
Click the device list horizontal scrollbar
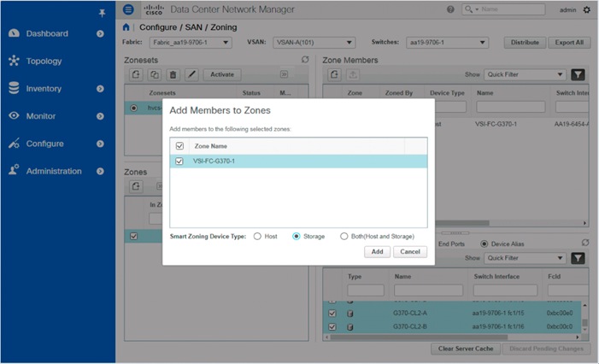tap(419, 338)
